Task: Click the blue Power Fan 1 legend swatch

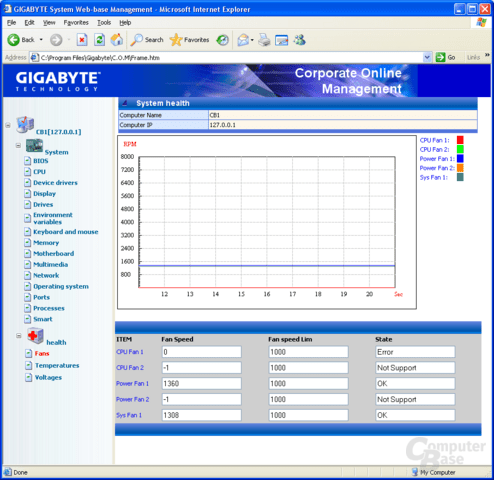Action: point(460,159)
